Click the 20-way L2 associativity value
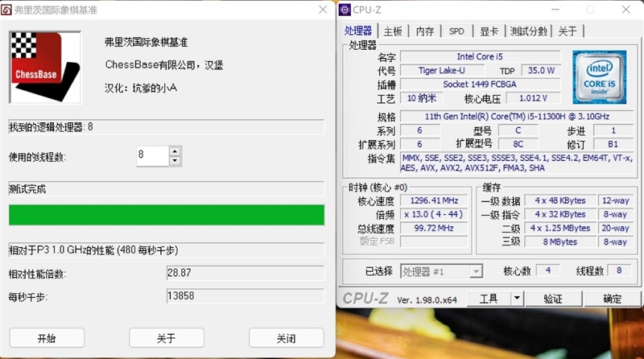644x359 pixels. [x=615, y=228]
